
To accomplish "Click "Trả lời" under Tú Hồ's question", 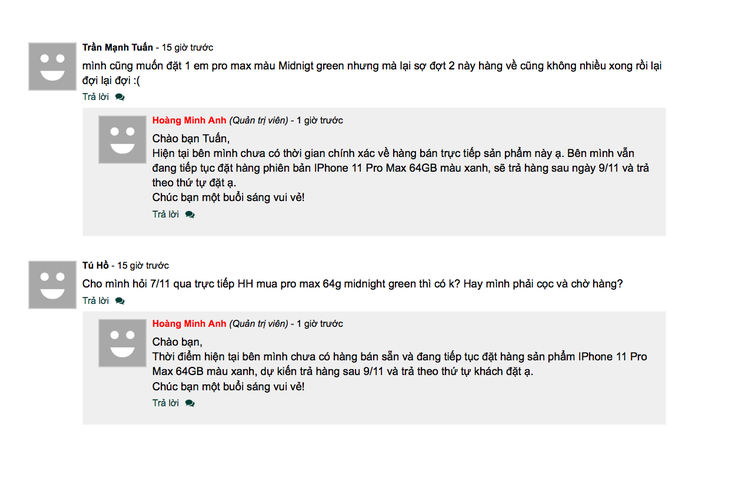I will pyautogui.click(x=96, y=300).
